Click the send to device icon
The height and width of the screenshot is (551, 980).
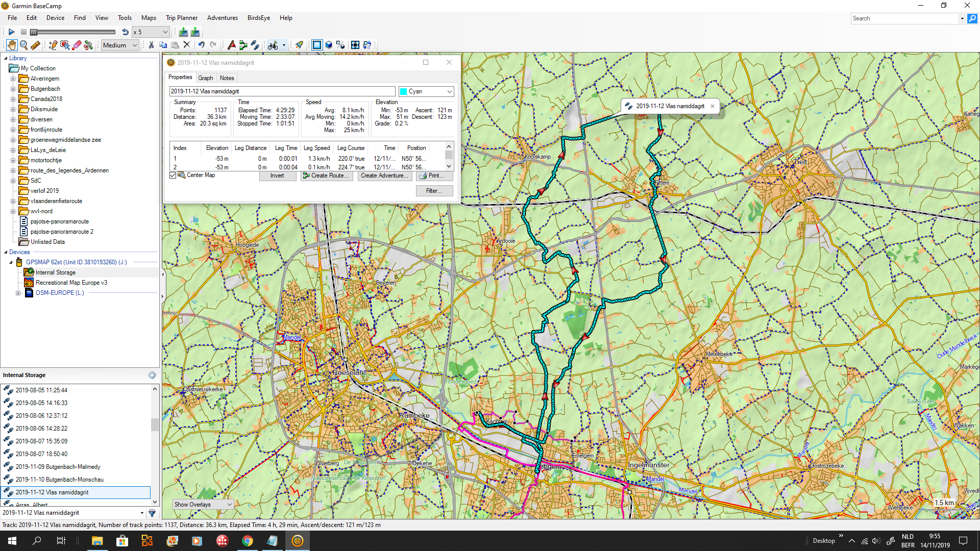(x=183, y=32)
